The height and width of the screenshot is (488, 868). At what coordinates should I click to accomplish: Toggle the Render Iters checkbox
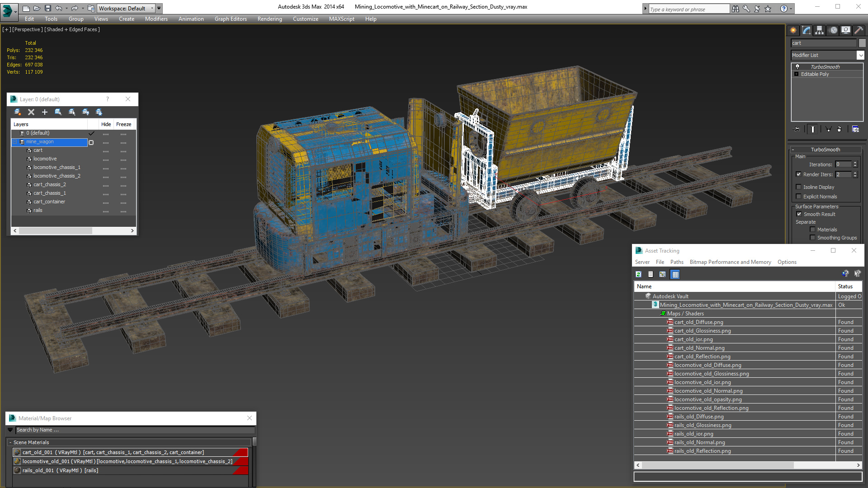[799, 174]
